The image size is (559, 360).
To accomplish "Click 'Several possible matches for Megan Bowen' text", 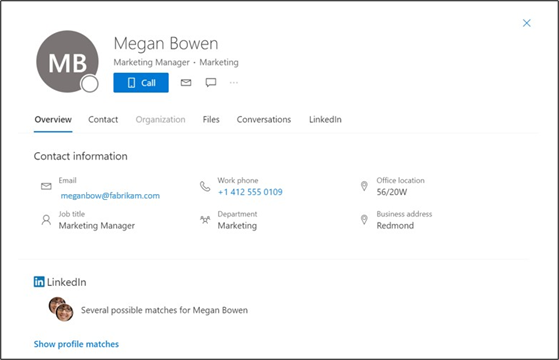I will pos(164,310).
